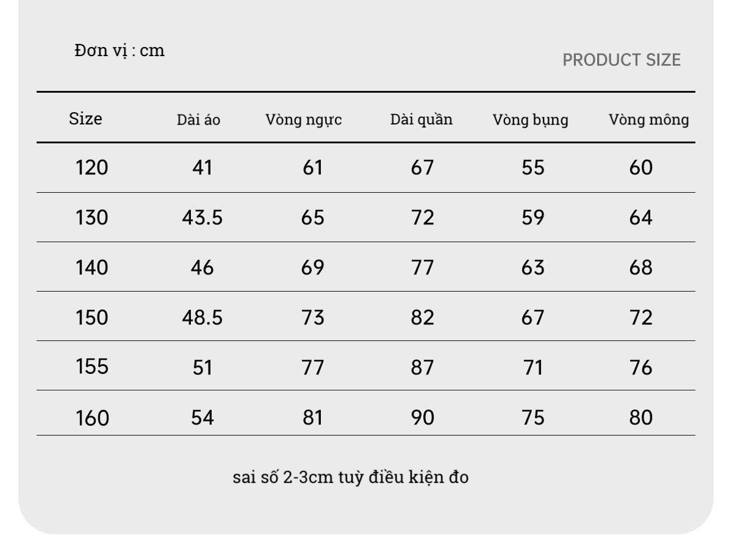The height and width of the screenshot is (560, 732).
Task: Select the 'Vòng ngực' column header
Action: 303,120
